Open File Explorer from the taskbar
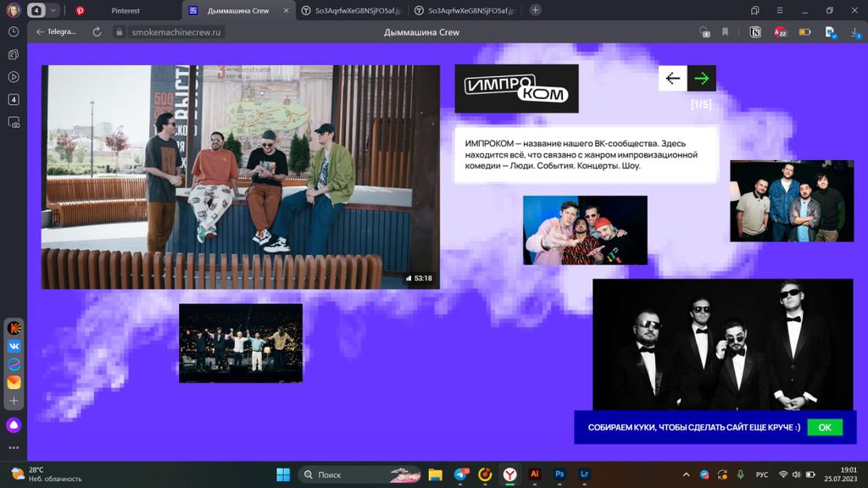Screen dimensions: 868x488 [435, 474]
